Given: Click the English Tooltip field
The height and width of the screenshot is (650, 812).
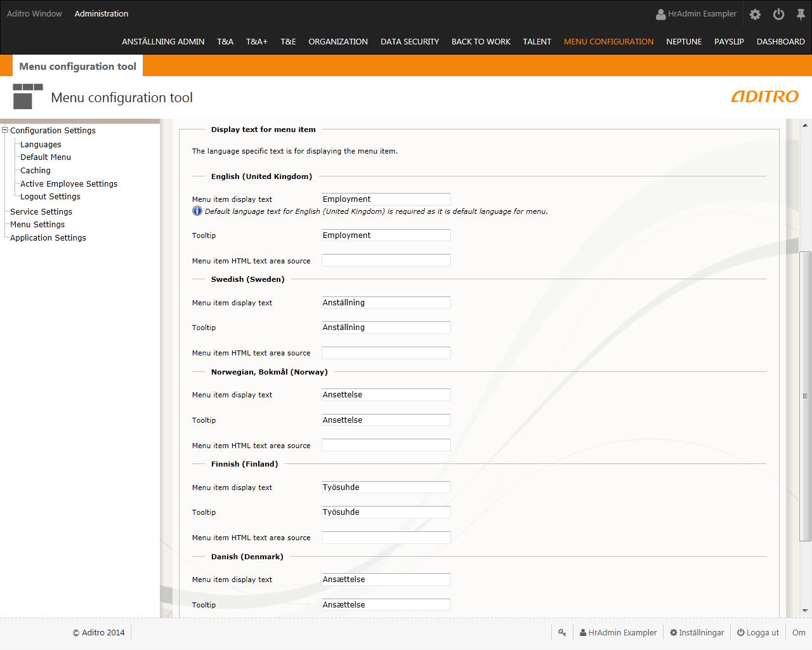Looking at the screenshot, I should pyautogui.click(x=386, y=235).
